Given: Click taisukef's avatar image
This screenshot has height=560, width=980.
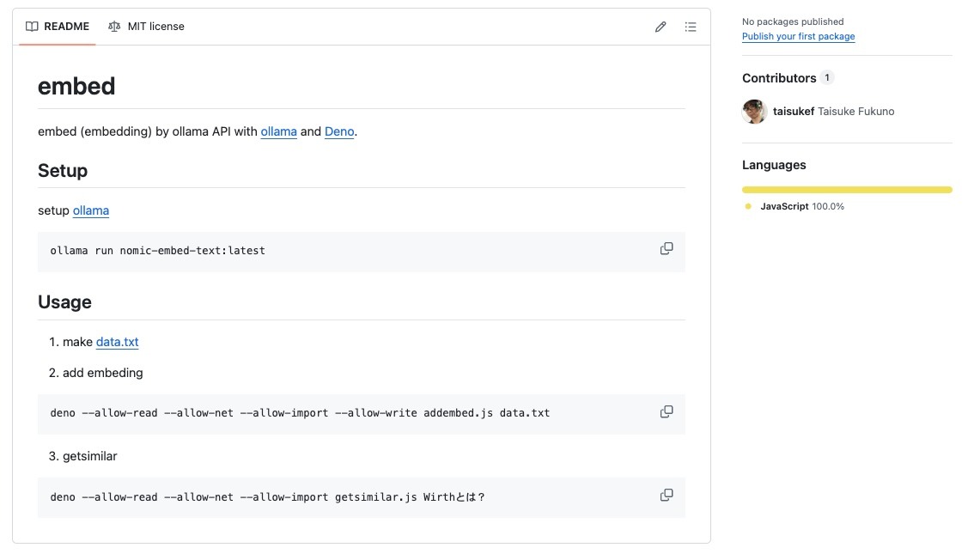Looking at the screenshot, I should 754,112.
